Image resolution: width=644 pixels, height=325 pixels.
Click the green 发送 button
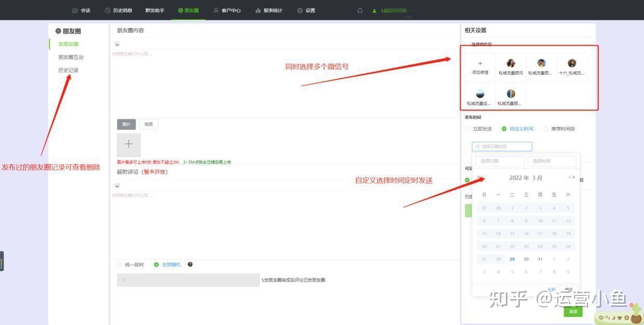573,312
